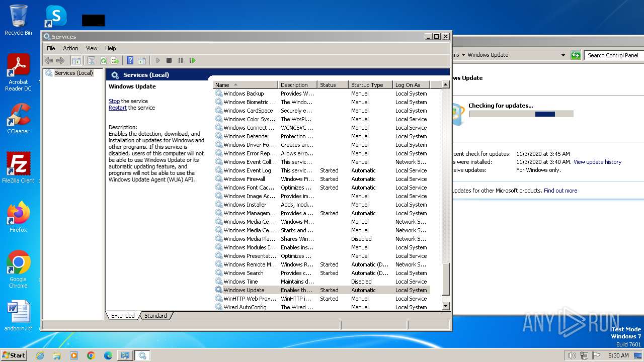Click the Status column header

(333, 85)
